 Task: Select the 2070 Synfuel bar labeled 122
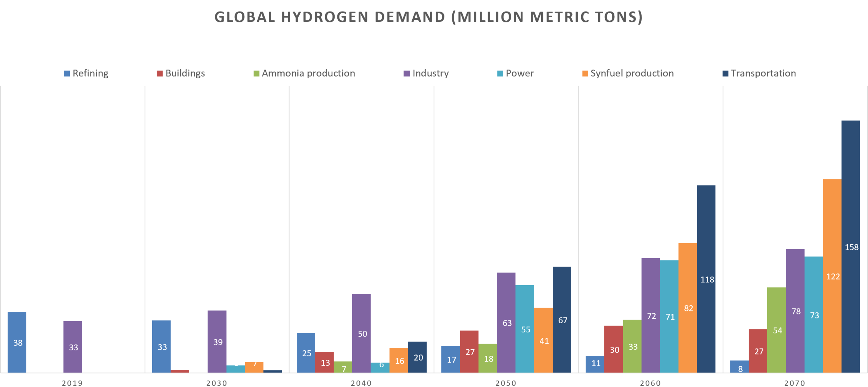(x=832, y=276)
